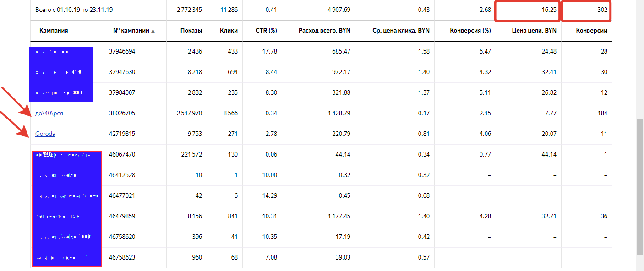This screenshot has height=271, width=644.
Task: Open the Goroda campaign link
Action: pos(45,134)
